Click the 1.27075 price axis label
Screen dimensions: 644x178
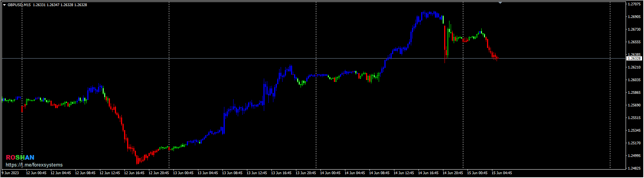click(x=634, y=4)
